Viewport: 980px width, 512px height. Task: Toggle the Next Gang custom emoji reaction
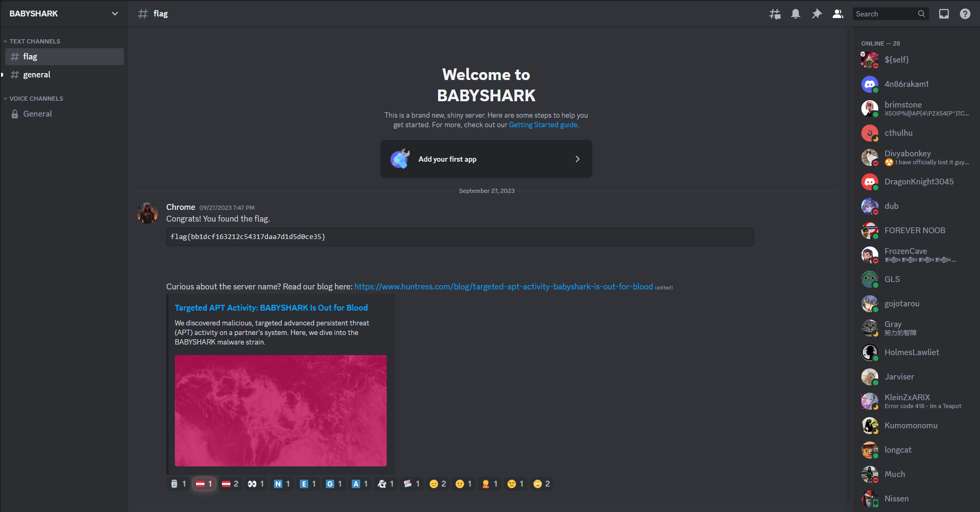(412, 484)
